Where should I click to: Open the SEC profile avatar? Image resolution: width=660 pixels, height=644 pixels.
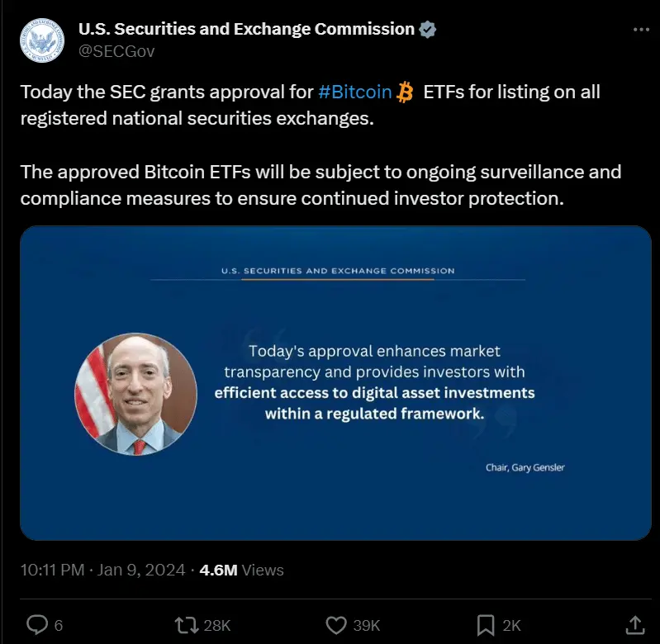coord(40,38)
